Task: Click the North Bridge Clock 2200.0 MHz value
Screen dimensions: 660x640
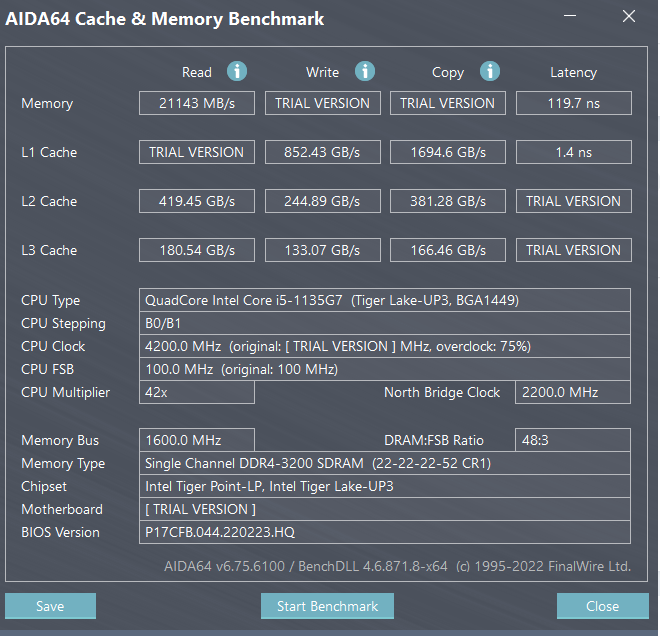Action: click(x=573, y=392)
